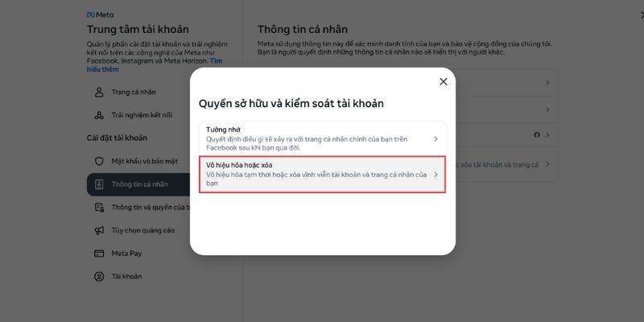Click the megaphone icon for Tùy chọn quảng cáo
644x322 pixels.
pyautogui.click(x=99, y=230)
